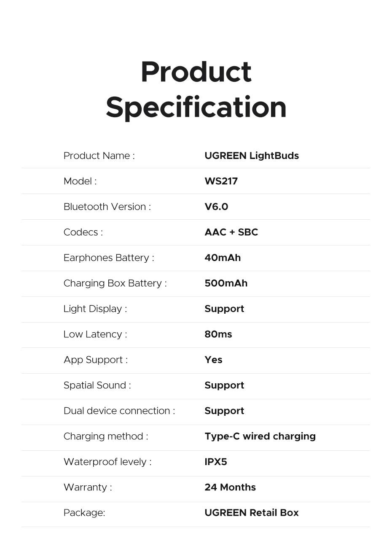This screenshot has height=557, width=392.
Task: Select the AAC + SBC codecs value
Action: pyautogui.click(x=231, y=232)
